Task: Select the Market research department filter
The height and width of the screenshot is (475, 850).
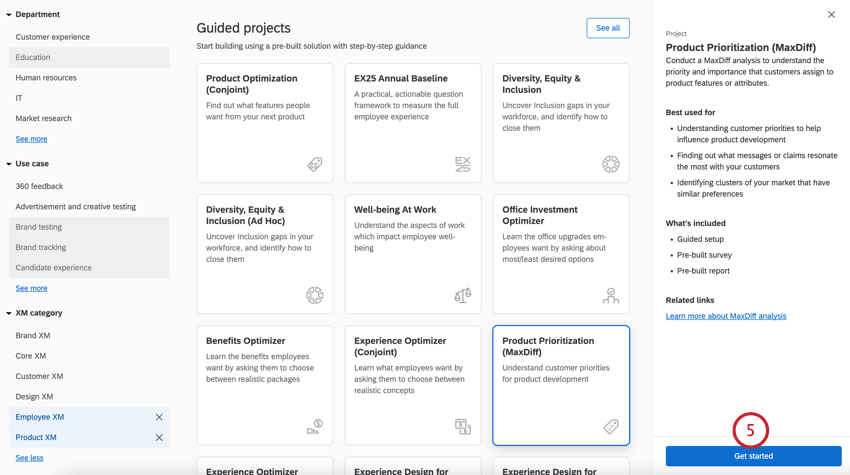Action: [43, 118]
